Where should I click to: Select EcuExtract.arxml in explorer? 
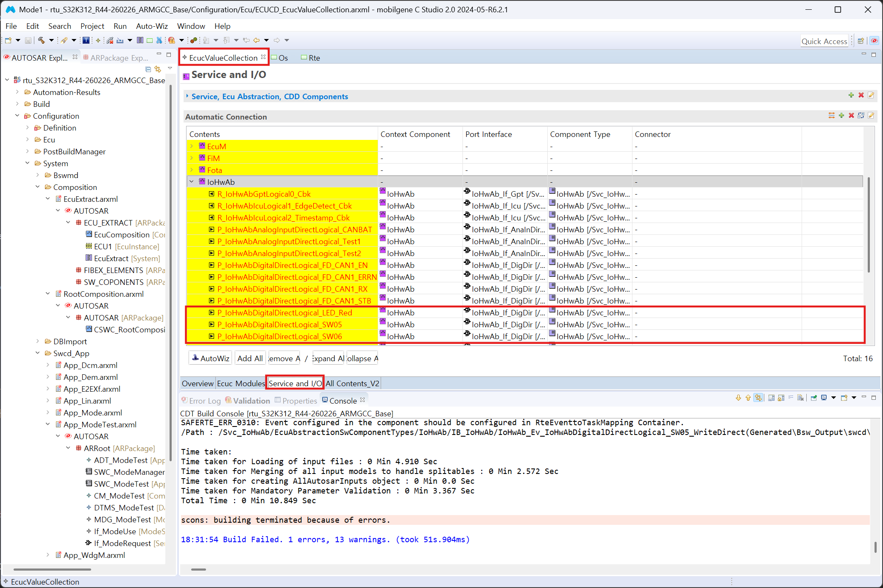point(90,199)
